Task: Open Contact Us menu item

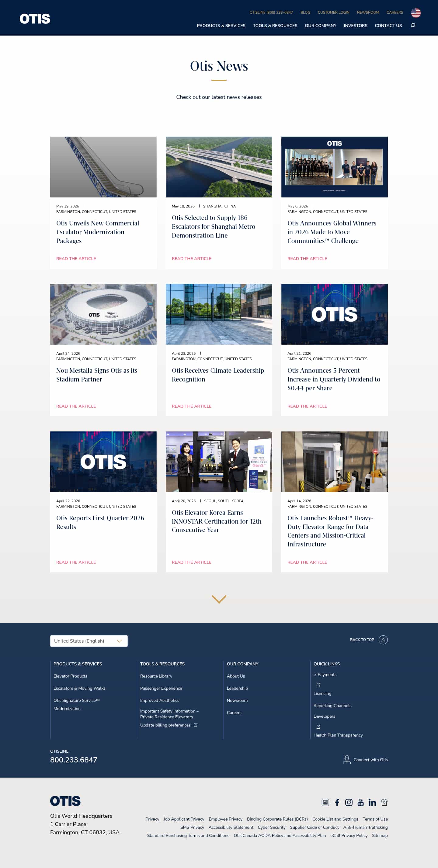Action: (388, 26)
